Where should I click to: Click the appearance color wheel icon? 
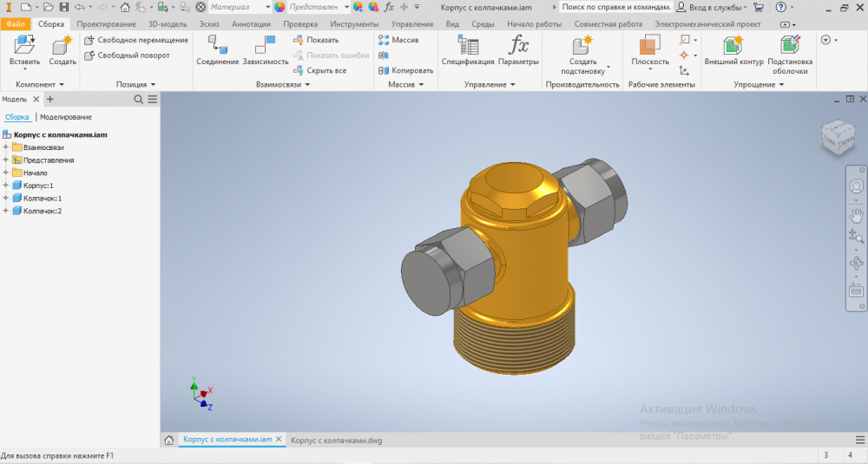tap(279, 7)
